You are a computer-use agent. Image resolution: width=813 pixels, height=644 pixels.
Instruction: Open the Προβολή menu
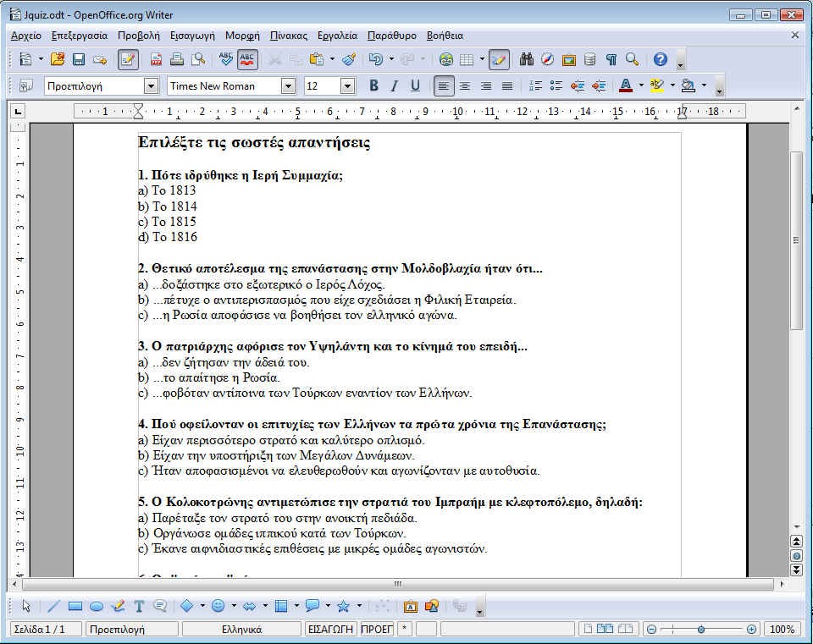pyautogui.click(x=138, y=36)
